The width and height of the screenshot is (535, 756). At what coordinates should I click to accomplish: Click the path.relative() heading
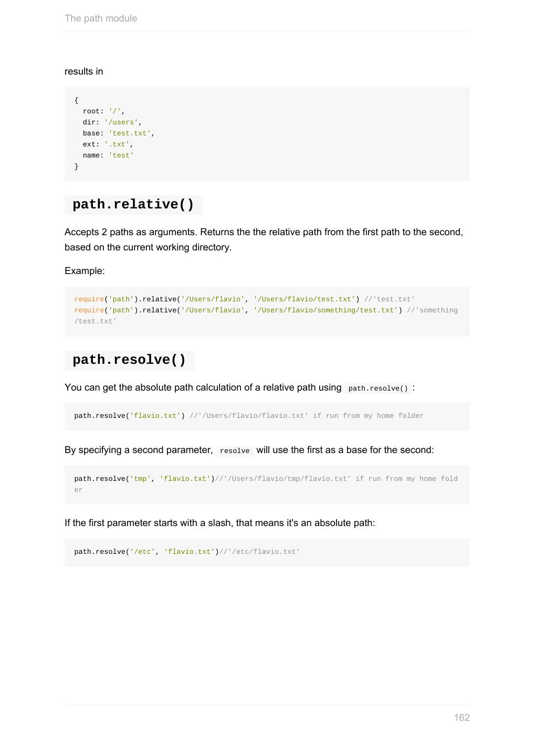133,205
